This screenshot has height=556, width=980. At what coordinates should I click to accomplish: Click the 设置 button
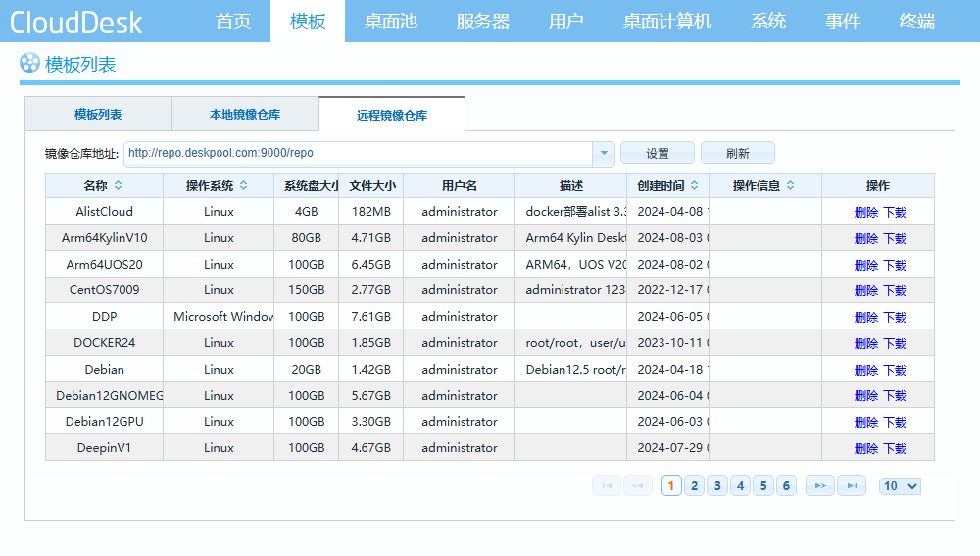[x=658, y=153]
